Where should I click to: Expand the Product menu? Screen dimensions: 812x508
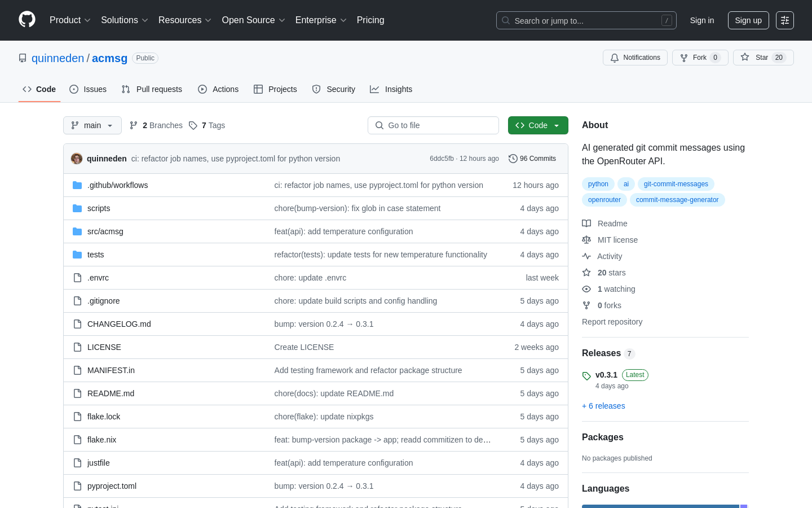click(x=70, y=20)
